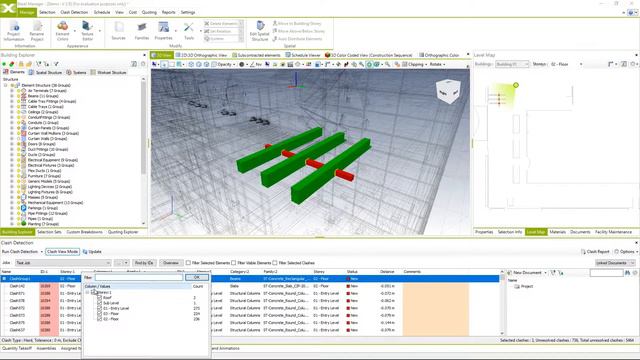Select the pointer selection tool in 3D toolbar
Image resolution: width=640 pixels, height=360 pixels.
tap(155, 64)
